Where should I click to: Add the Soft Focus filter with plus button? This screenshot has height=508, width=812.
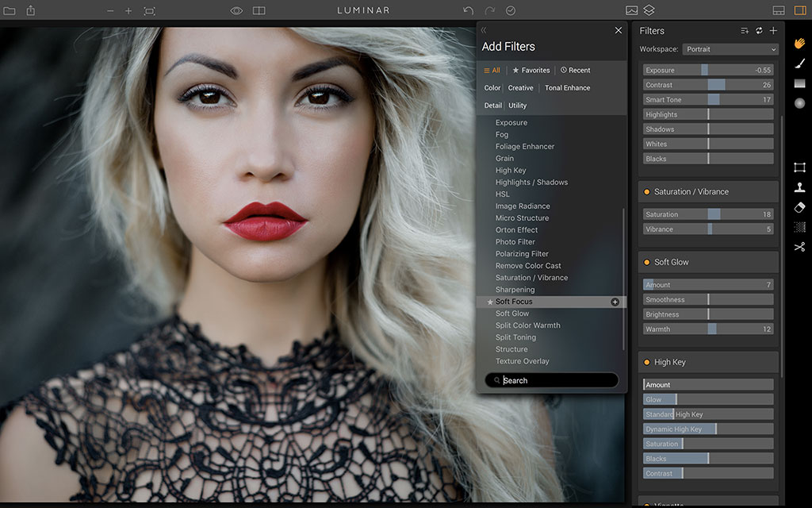point(615,302)
